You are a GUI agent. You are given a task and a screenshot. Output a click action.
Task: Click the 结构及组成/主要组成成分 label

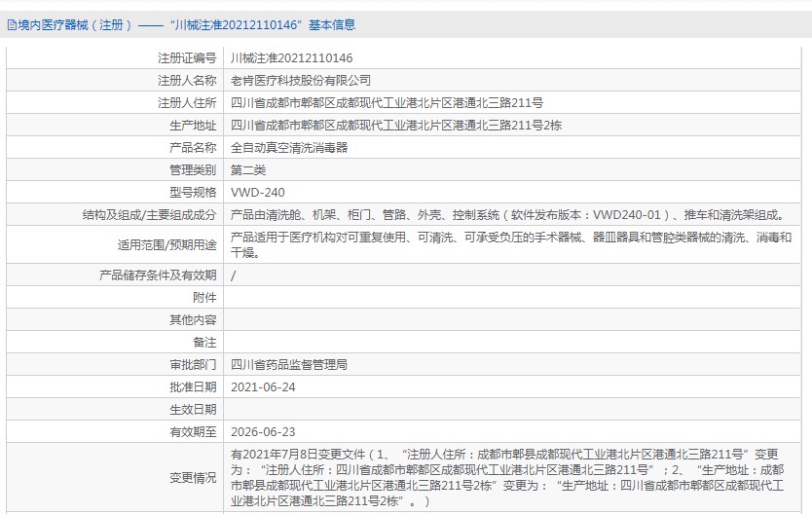coord(150,214)
